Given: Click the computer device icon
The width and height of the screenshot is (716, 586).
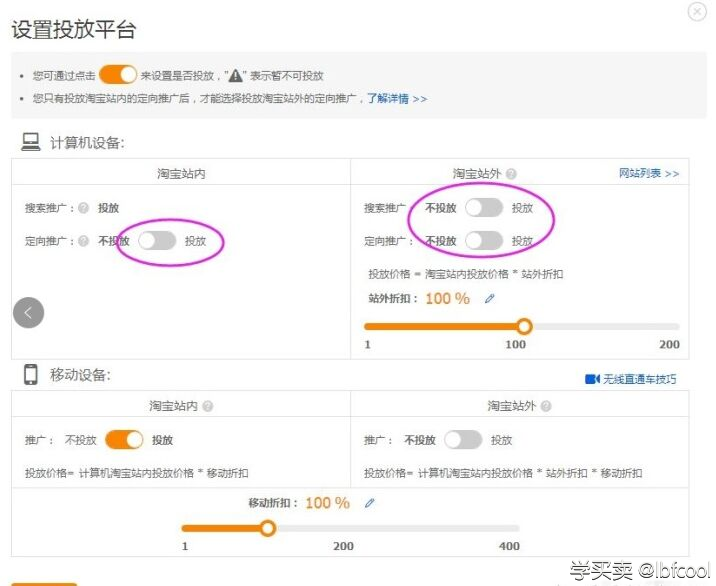Looking at the screenshot, I should pyautogui.click(x=31, y=142).
